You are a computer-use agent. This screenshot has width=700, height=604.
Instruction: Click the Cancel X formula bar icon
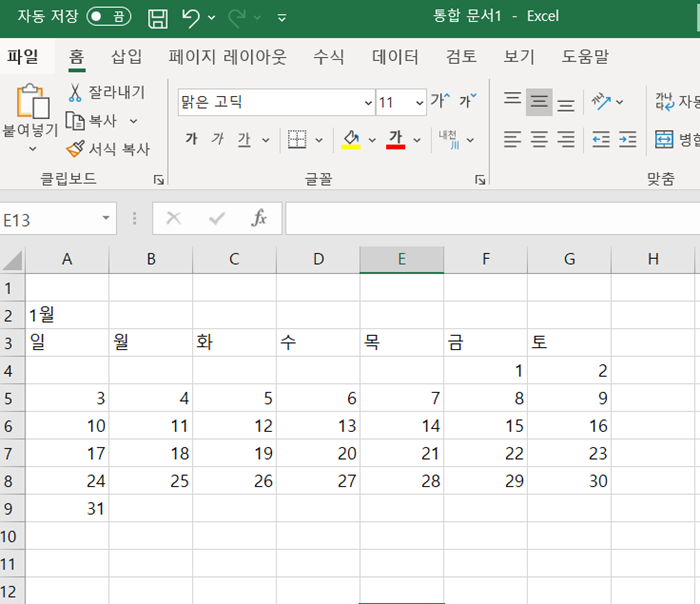[x=173, y=218]
